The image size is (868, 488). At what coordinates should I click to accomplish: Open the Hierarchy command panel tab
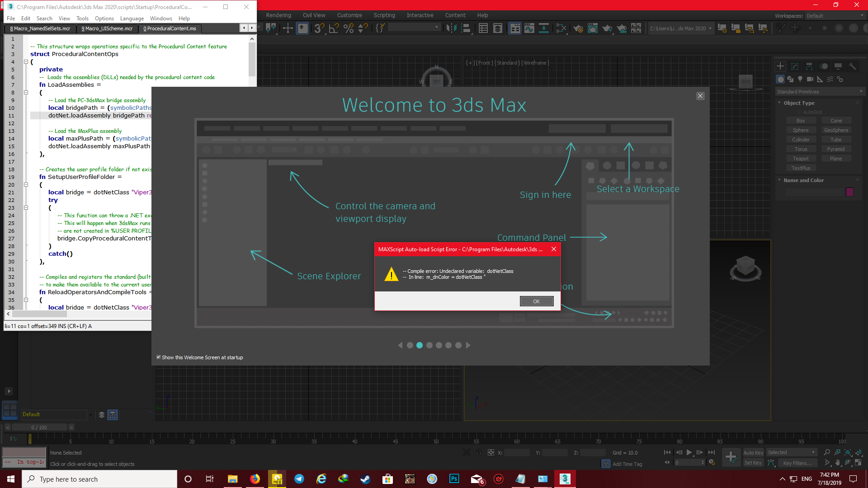tap(809, 66)
